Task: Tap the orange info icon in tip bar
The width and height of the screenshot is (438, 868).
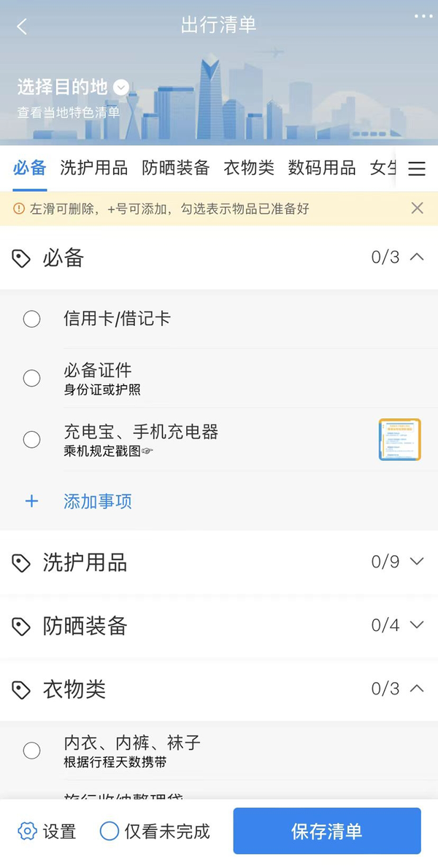Action: [19, 209]
